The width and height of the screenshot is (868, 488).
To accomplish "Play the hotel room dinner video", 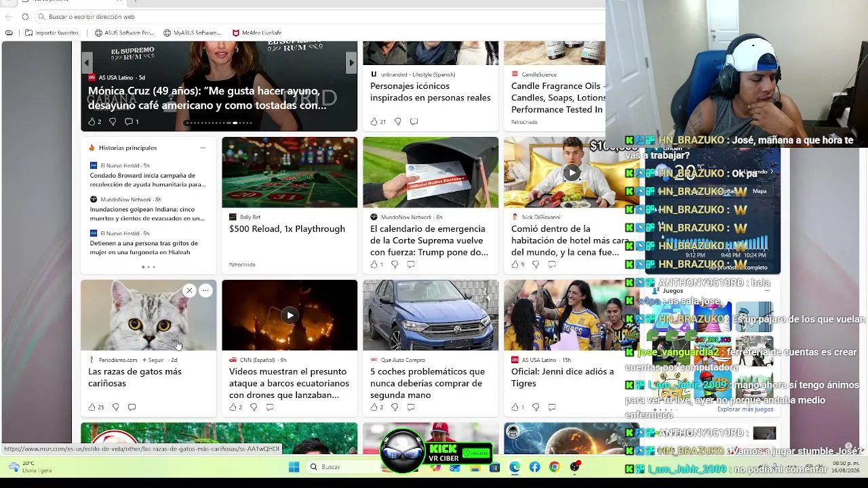I will 572,172.
